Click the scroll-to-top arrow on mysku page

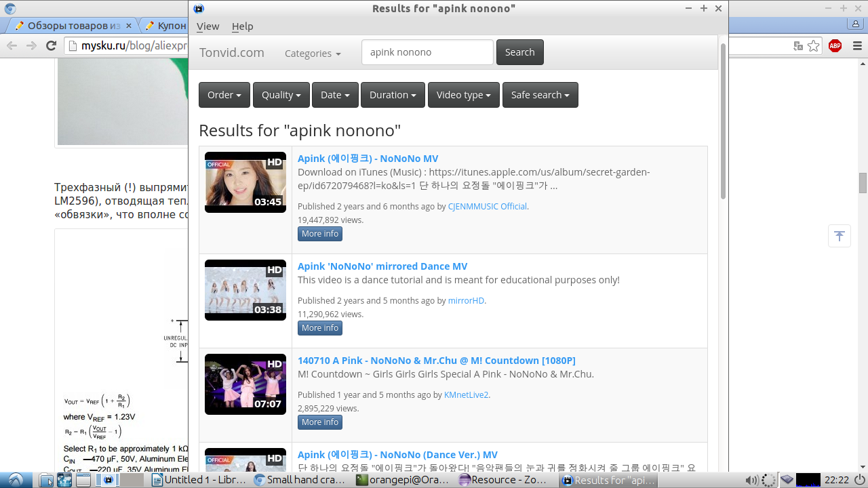(840, 236)
